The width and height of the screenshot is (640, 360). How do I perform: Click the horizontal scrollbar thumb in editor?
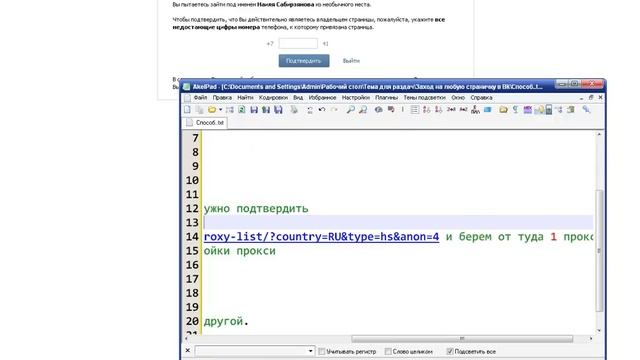tap(462, 339)
